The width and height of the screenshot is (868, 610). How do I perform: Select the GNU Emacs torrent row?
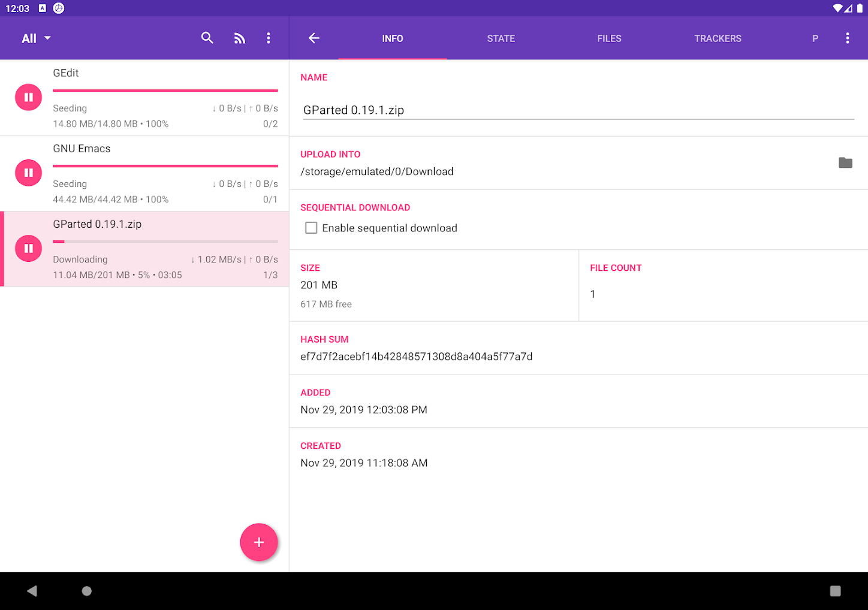pyautogui.click(x=144, y=173)
